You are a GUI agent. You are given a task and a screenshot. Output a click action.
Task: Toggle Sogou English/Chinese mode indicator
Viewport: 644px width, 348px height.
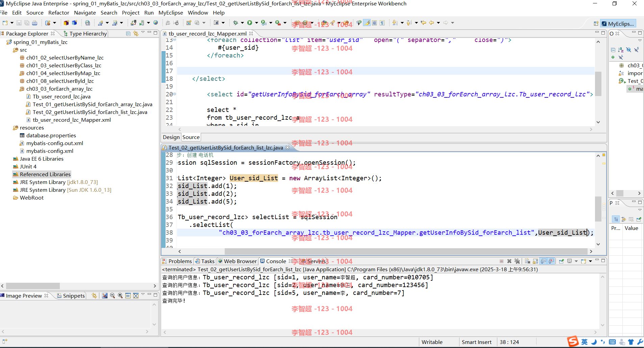tap(585, 342)
